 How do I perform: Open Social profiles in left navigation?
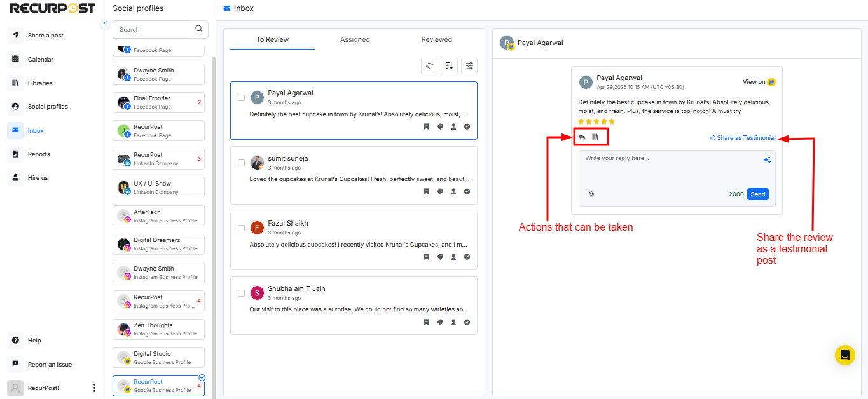pyautogui.click(x=47, y=107)
